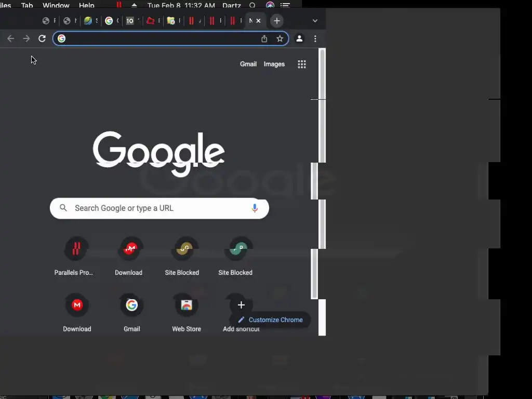Switch to the folder icon tab
Image resolution: width=532 pixels, height=399 pixels.
pyautogui.click(x=171, y=21)
